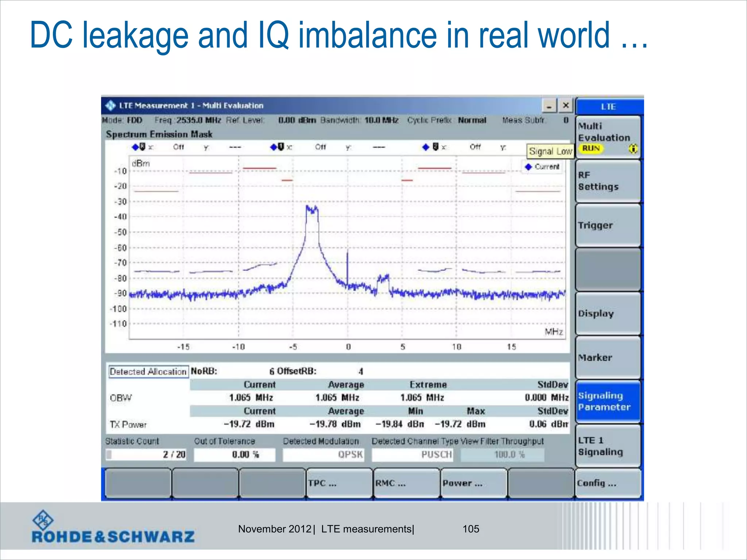Click the third marker diamond icon
Viewport: 747px width, 560px height.
pyautogui.click(x=425, y=147)
